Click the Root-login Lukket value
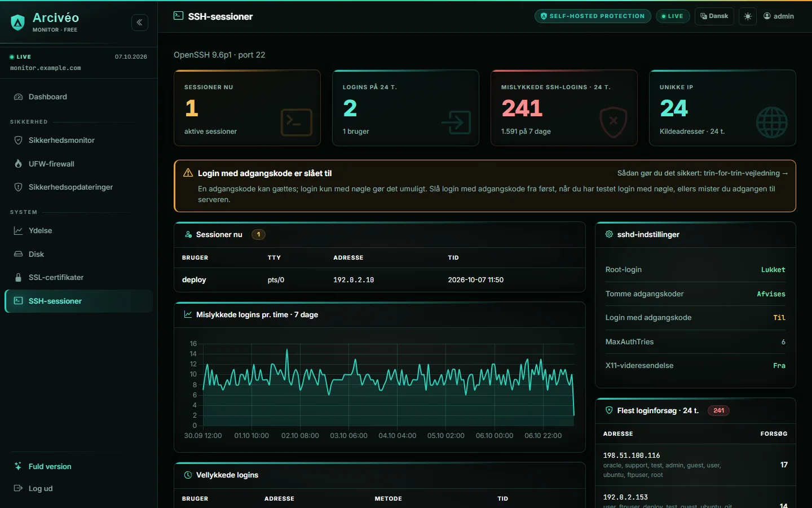812x508 pixels. (773, 270)
